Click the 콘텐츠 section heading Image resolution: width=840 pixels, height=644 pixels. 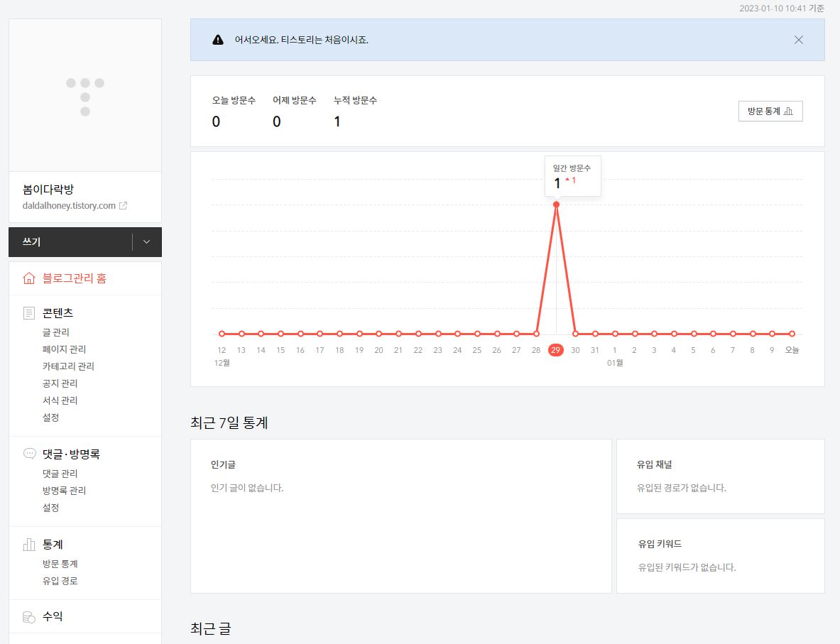click(58, 313)
